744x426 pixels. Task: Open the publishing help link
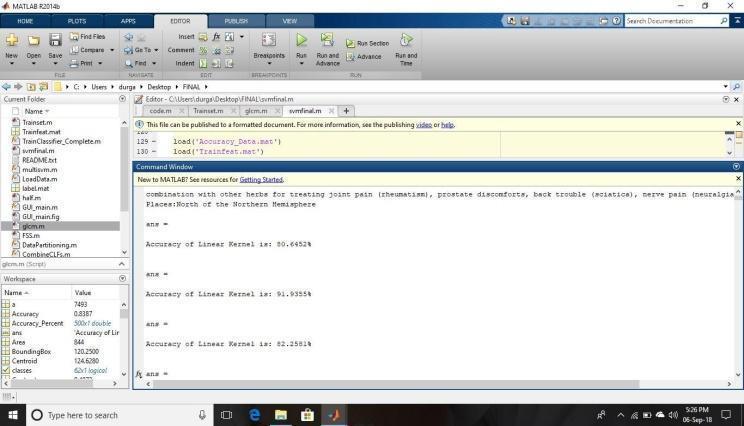[x=447, y=125]
